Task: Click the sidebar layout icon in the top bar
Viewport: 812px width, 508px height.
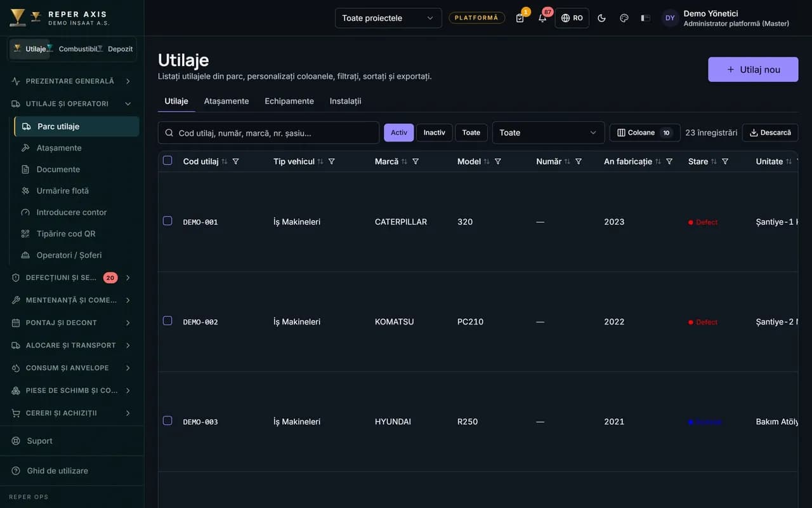Action: 646,18
